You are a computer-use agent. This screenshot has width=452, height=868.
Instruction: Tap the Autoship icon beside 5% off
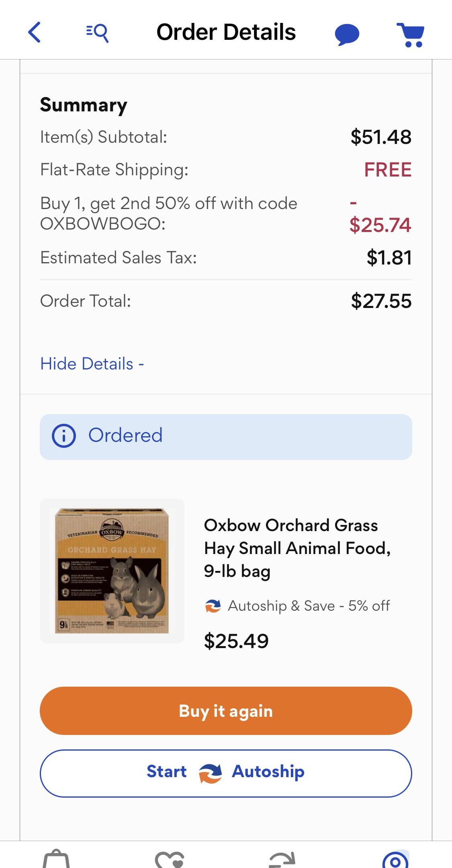pos(213,606)
